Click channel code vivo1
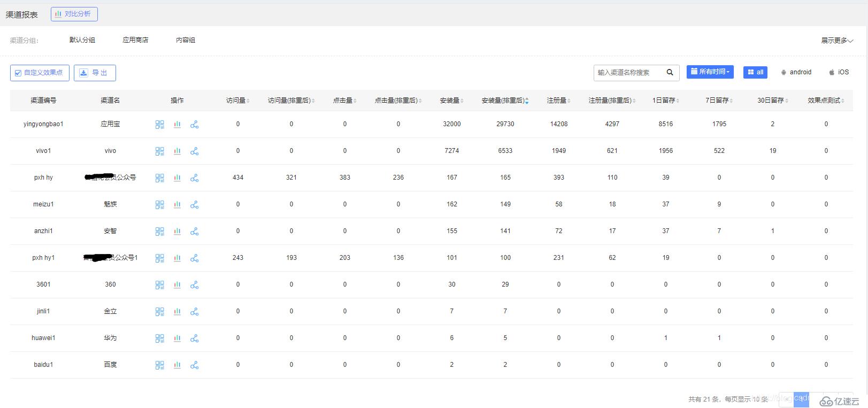Image resolution: width=868 pixels, height=408 pixels. [43, 151]
